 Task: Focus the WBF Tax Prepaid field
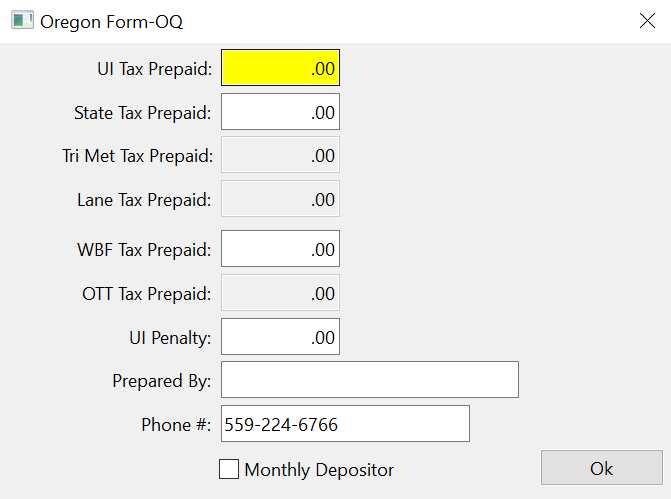click(x=280, y=249)
